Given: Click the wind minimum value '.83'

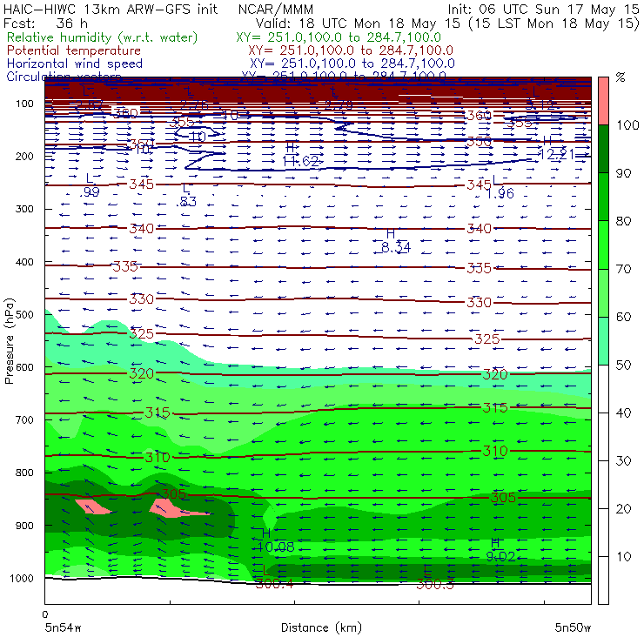Looking at the screenshot, I should [x=188, y=202].
